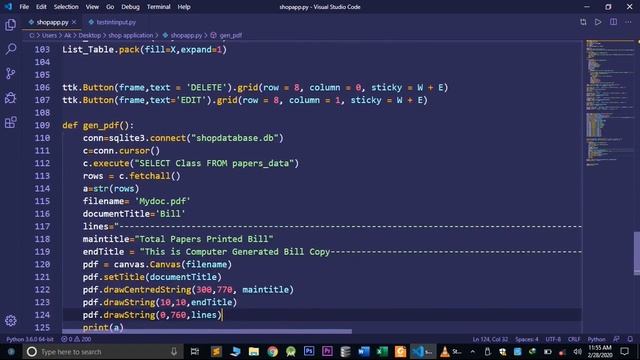The height and width of the screenshot is (360, 640).
Task: Open Task View on the taskbar
Action: point(195,351)
